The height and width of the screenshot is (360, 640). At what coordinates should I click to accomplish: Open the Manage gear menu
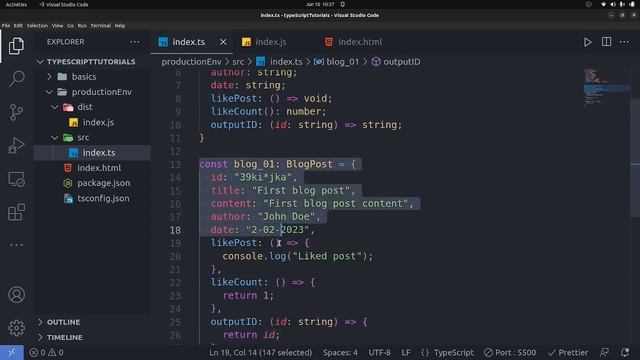click(16, 328)
